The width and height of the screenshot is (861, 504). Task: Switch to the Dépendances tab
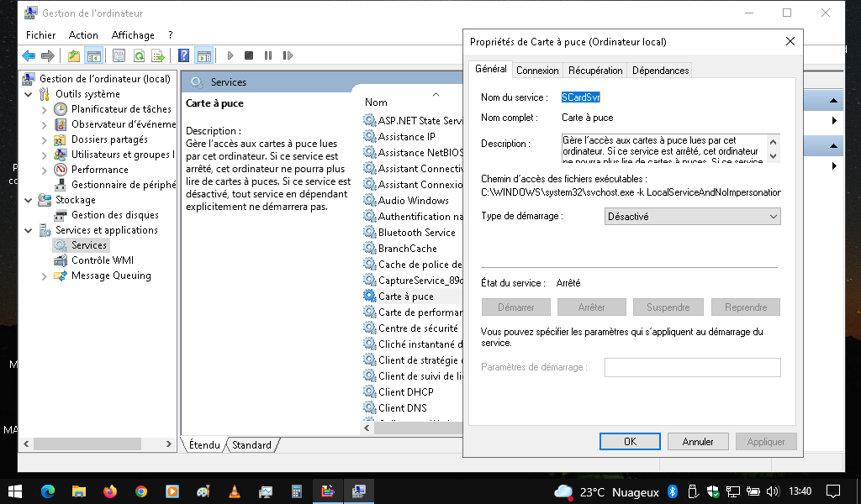click(x=660, y=71)
